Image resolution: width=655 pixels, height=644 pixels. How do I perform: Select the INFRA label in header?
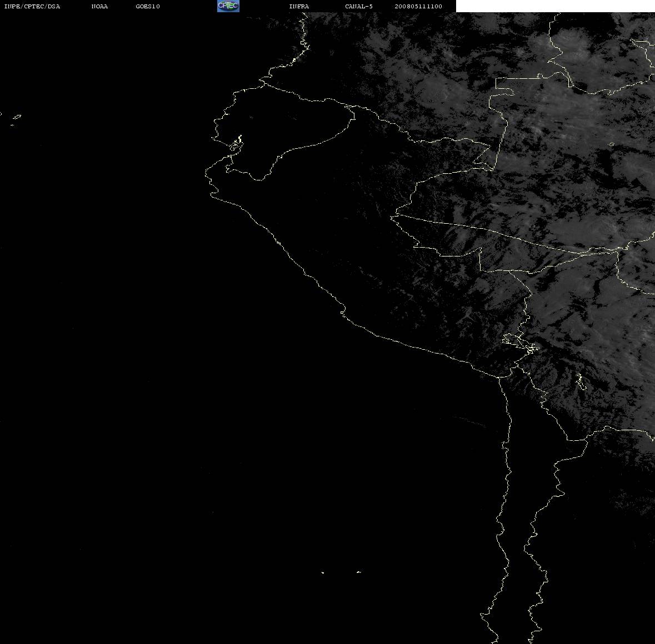299,6
